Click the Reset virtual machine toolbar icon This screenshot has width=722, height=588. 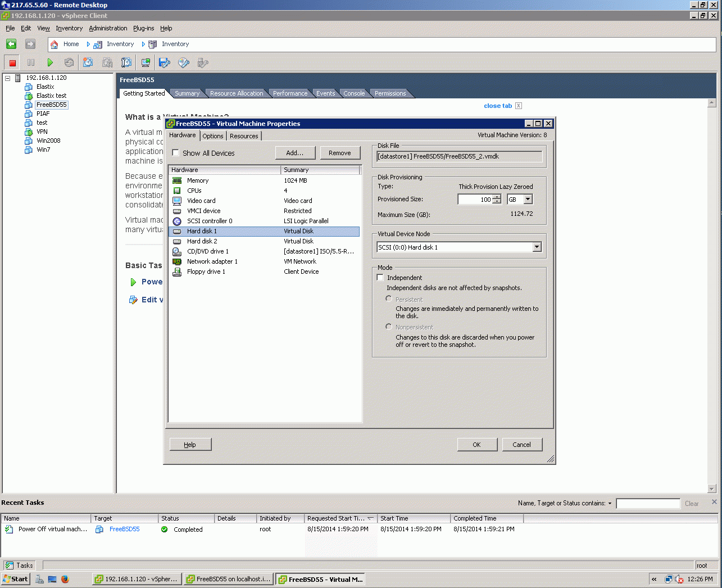click(x=69, y=63)
